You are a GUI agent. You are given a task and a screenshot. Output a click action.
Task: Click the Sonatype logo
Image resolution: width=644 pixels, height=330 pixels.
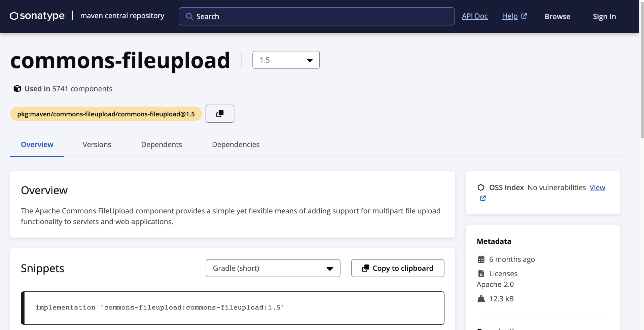tap(37, 16)
